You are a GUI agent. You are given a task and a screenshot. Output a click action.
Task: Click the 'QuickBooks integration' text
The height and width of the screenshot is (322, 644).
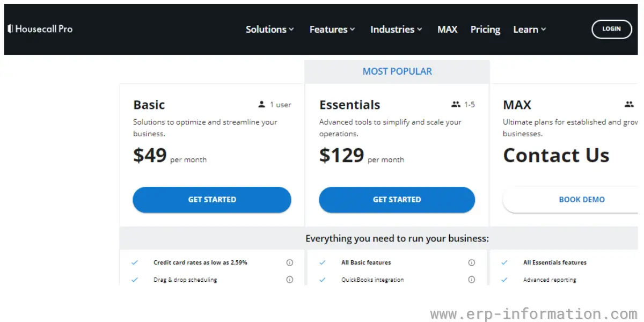(x=372, y=280)
